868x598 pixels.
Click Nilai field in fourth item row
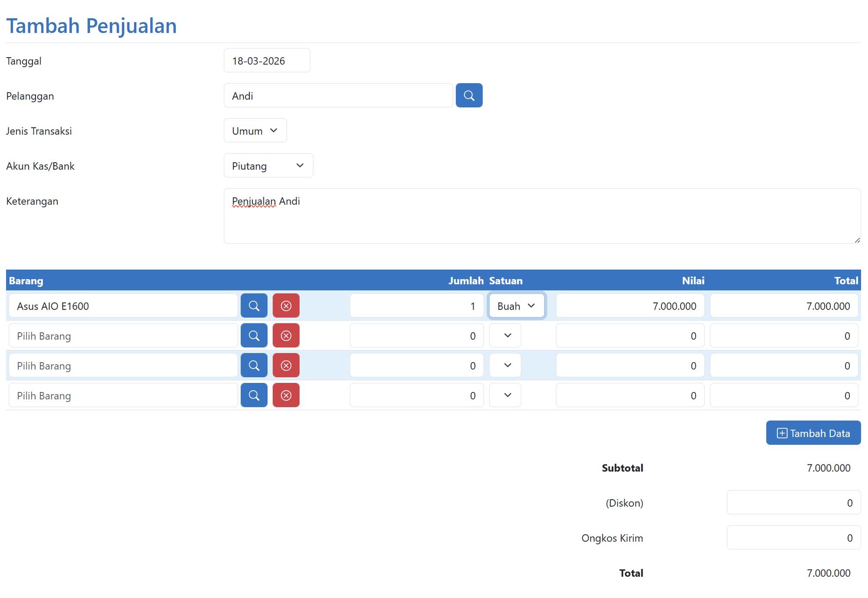tap(630, 395)
